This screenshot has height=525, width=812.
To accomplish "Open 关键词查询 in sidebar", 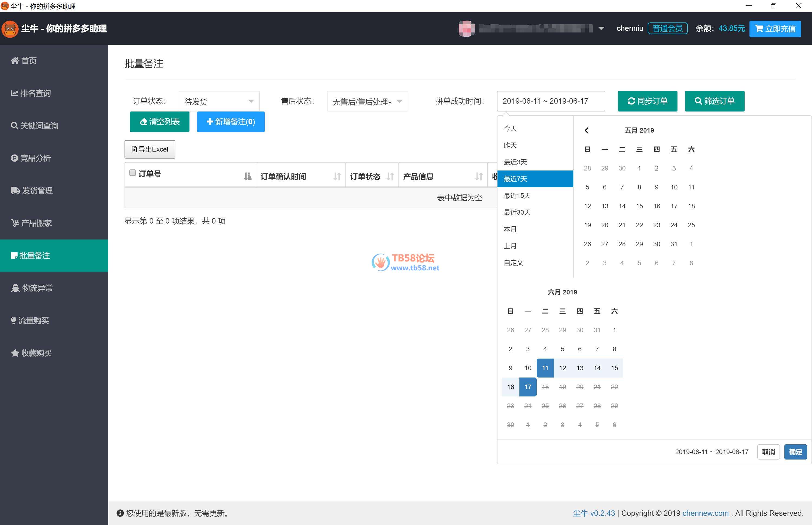I will 54,126.
